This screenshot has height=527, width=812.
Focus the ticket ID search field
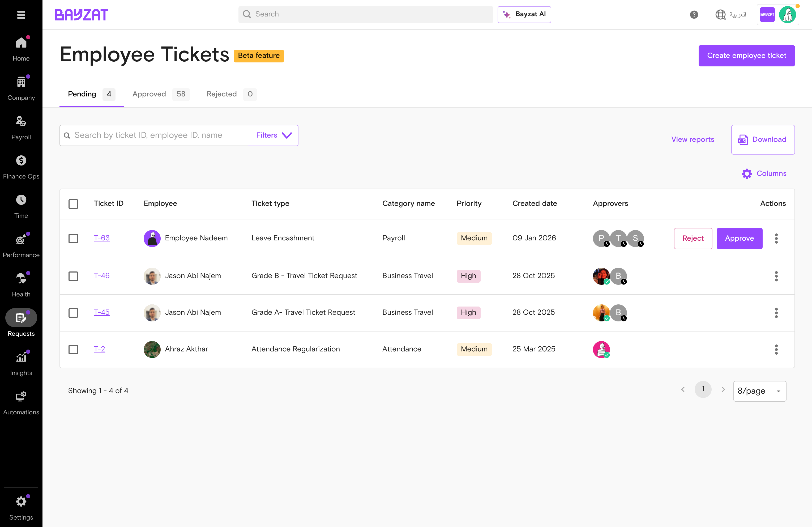click(x=154, y=135)
